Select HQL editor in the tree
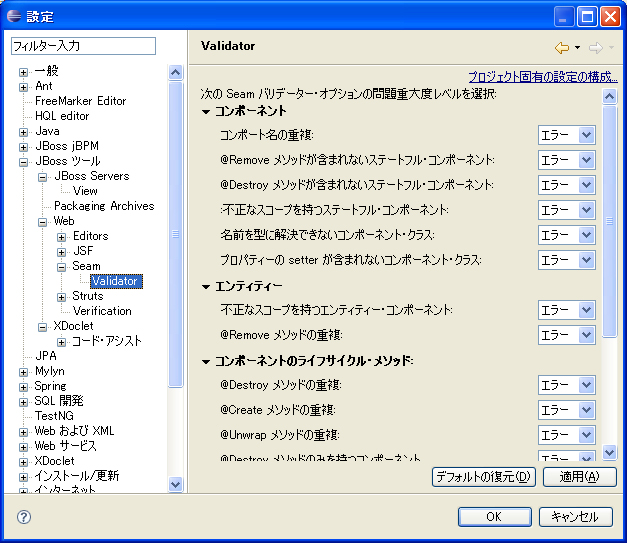627x543 pixels. point(62,116)
